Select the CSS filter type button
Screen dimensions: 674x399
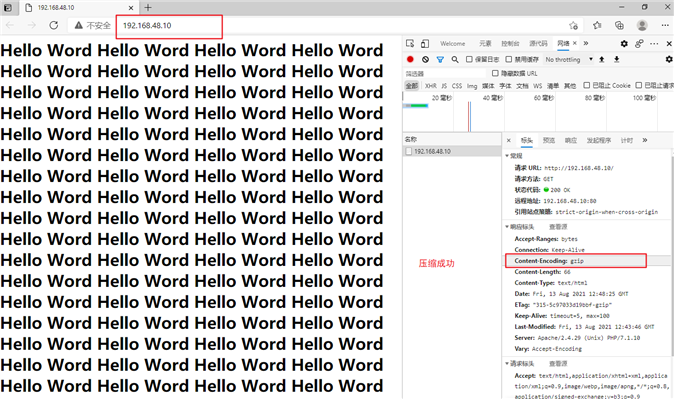click(x=457, y=86)
